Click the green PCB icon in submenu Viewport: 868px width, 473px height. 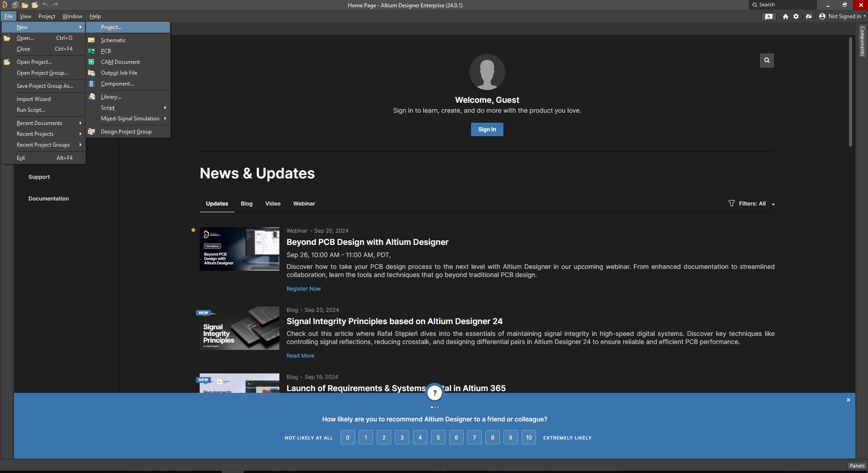point(91,51)
